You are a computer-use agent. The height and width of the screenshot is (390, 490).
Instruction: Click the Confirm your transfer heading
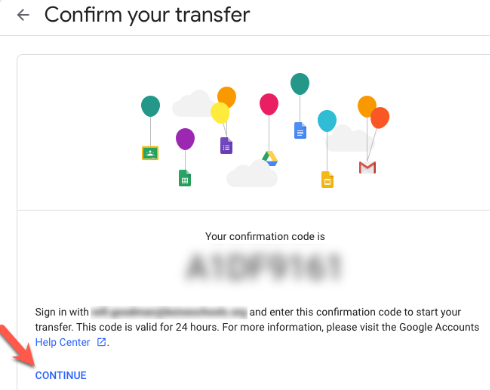tap(147, 15)
